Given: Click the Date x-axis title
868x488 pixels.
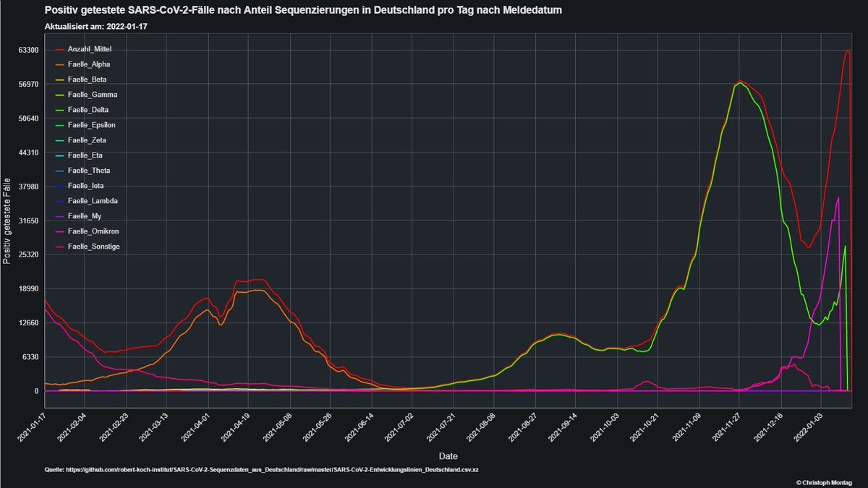Looking at the screenshot, I should [x=448, y=456].
